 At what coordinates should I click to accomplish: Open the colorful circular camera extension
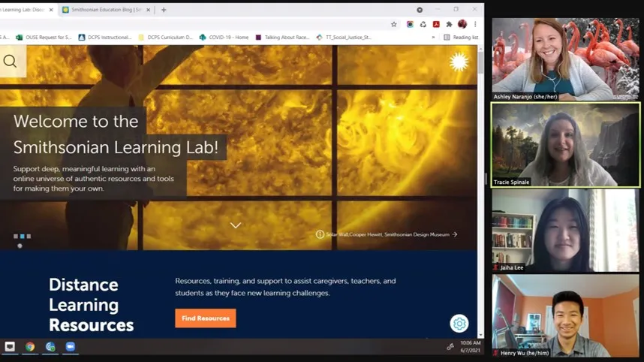410,24
